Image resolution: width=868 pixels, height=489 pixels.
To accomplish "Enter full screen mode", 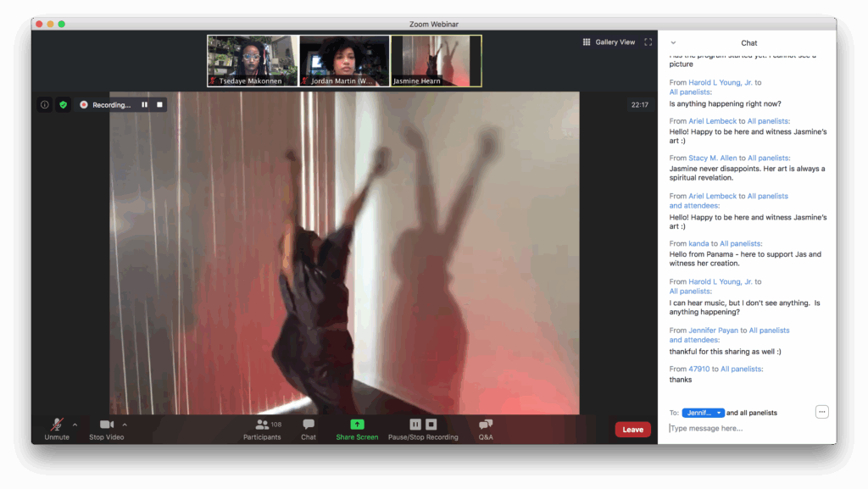I will point(648,42).
